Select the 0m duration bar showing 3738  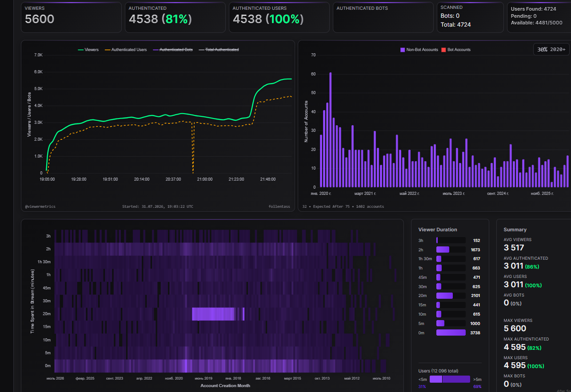451,333
